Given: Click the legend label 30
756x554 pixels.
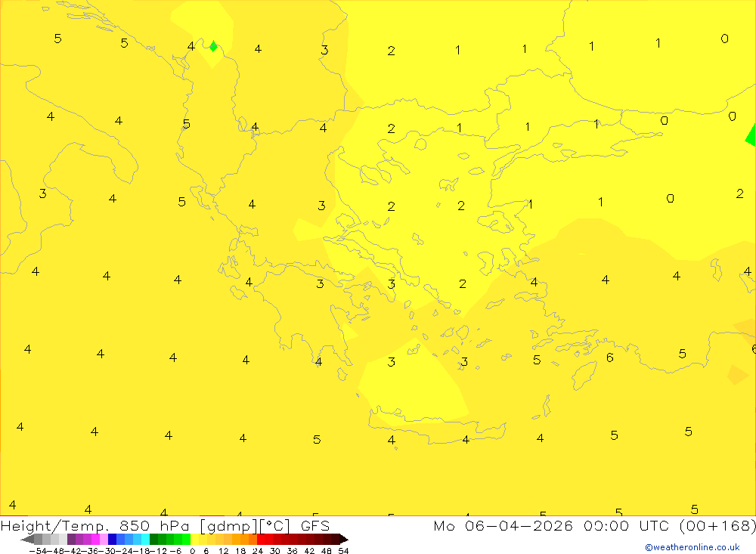Looking at the screenshot, I should [x=275, y=551].
